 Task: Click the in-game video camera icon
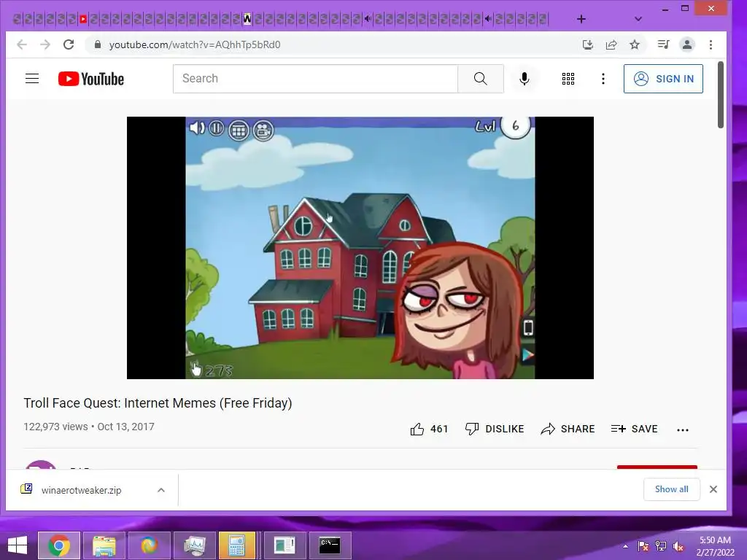[263, 130]
